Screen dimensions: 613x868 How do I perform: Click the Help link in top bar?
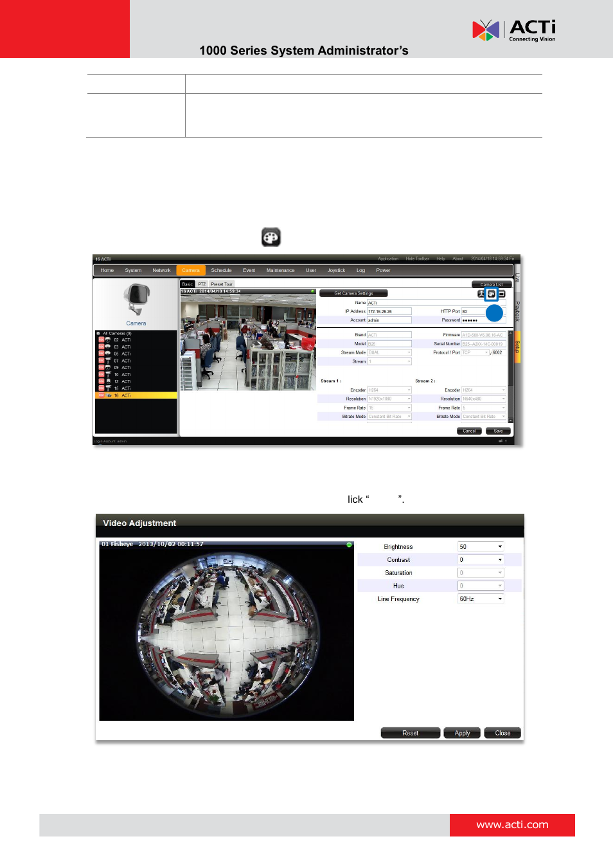click(x=441, y=259)
